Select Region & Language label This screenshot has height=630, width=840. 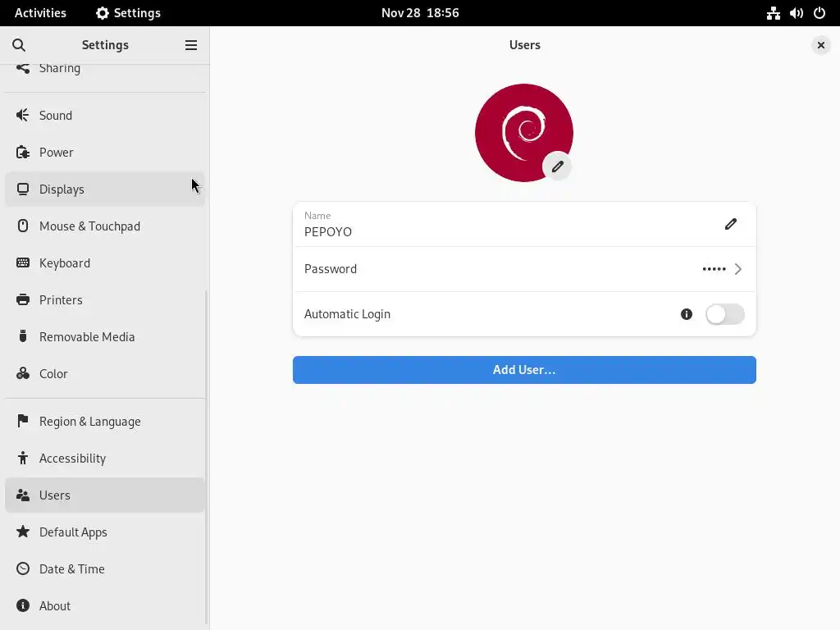[x=89, y=422]
